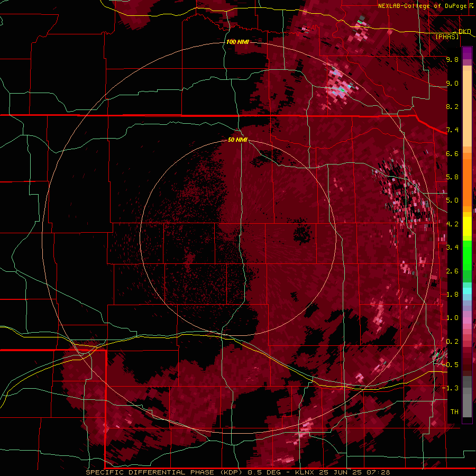Click the 5.8 legend value
This screenshot has height=476, width=476.
click(452, 177)
